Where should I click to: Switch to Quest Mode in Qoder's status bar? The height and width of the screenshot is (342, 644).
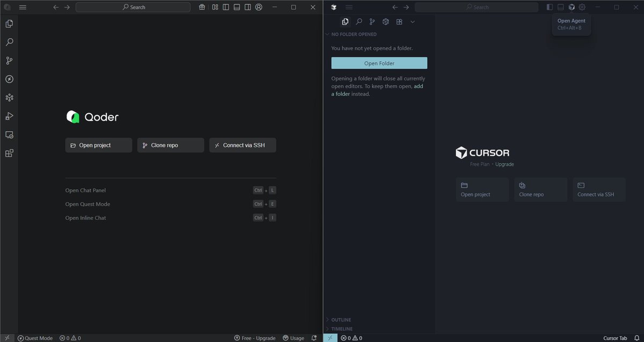35,338
